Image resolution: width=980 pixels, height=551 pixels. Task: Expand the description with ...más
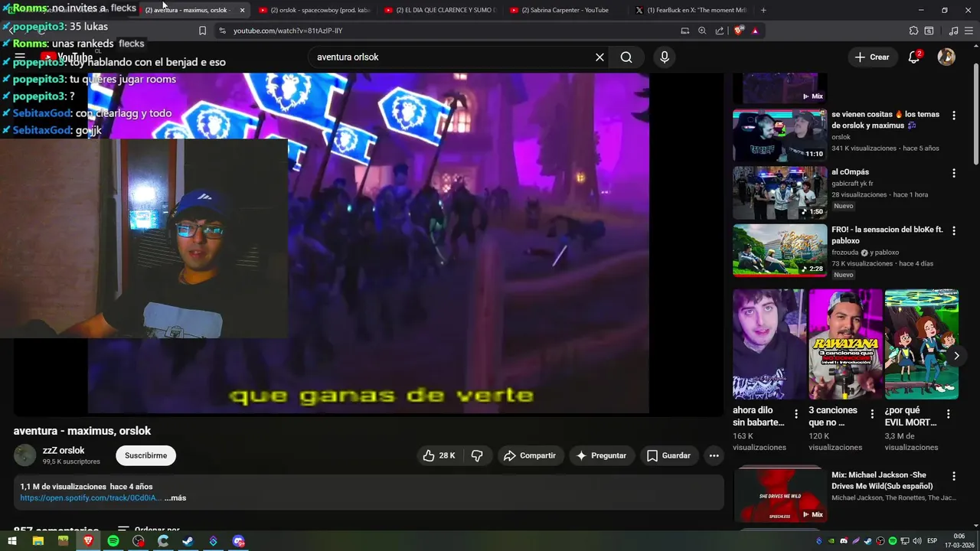click(x=175, y=498)
